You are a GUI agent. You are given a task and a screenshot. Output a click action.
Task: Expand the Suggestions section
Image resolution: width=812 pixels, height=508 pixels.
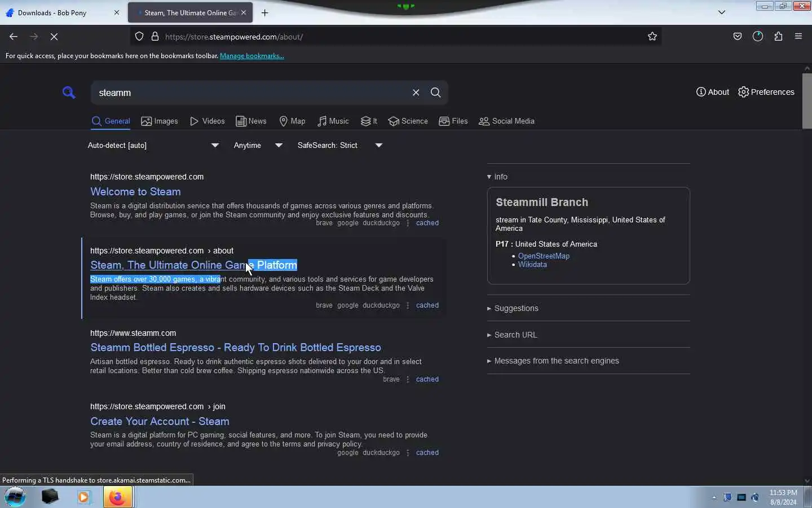click(513, 308)
